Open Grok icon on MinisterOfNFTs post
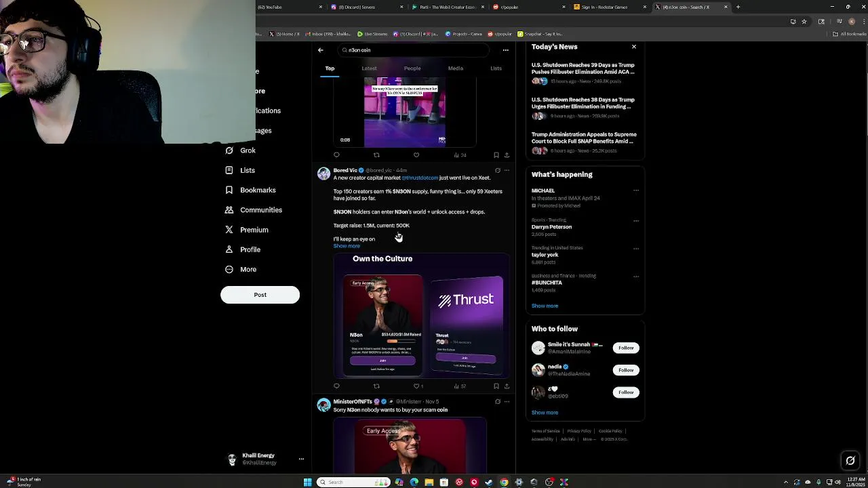 498,402
